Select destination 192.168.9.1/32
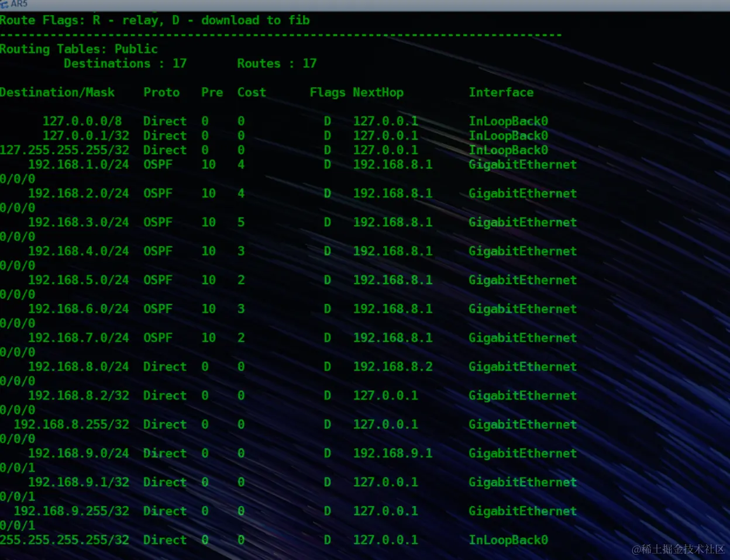This screenshot has height=560, width=730. tap(79, 482)
